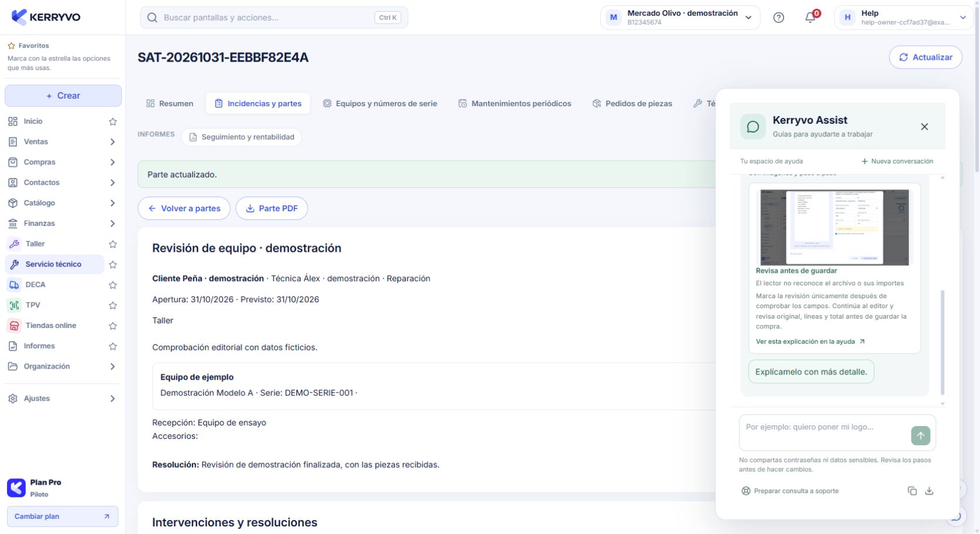Toggle favorite star for Tiendas online
This screenshot has width=980, height=534.
113,326
